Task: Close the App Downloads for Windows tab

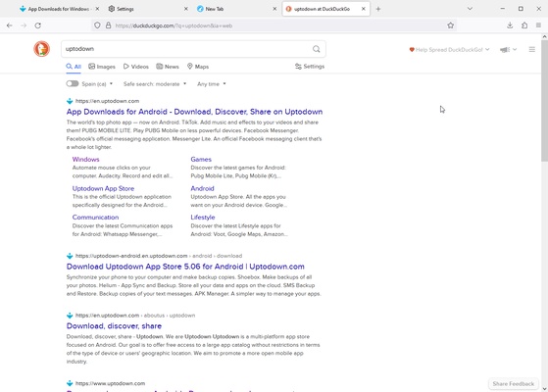Action: (97, 9)
